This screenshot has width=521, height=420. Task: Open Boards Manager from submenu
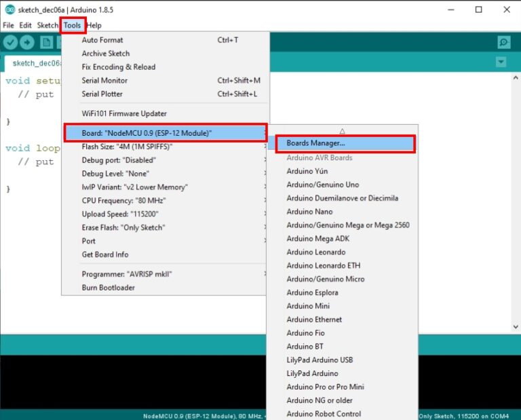point(345,143)
